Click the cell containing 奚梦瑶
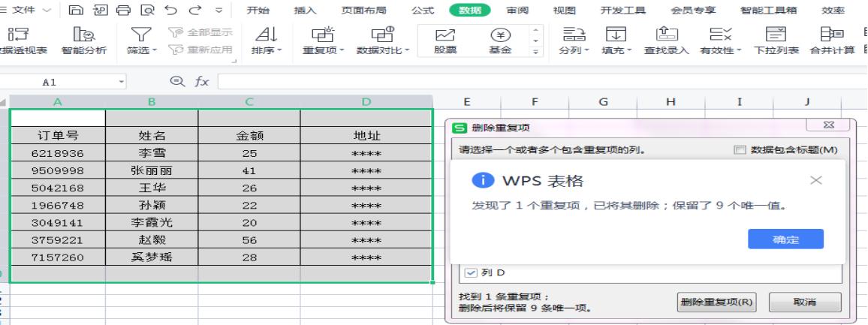Viewport: 868px width, 325px height. point(152,257)
